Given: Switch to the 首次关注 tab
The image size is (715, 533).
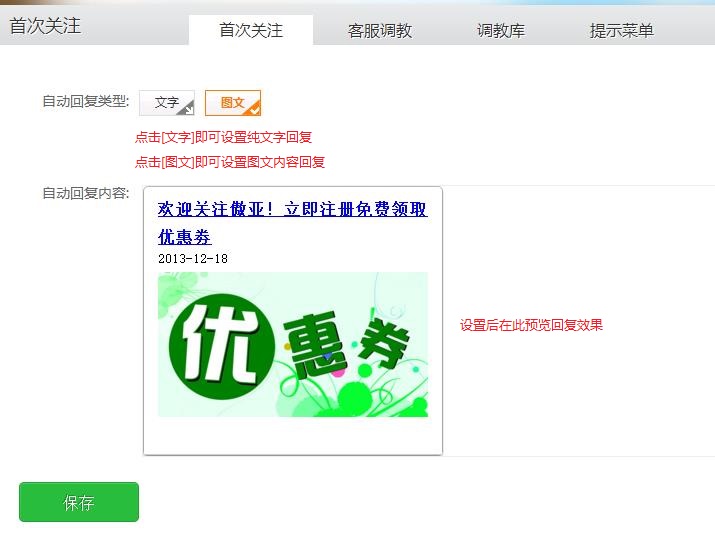Looking at the screenshot, I should click(x=250, y=30).
